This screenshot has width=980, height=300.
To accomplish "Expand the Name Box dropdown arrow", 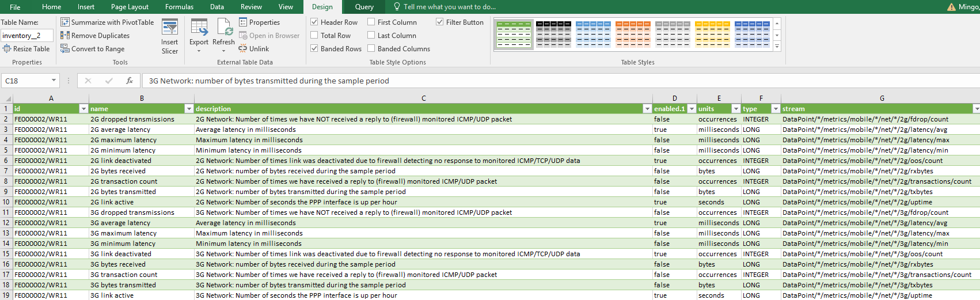I will click(x=54, y=81).
